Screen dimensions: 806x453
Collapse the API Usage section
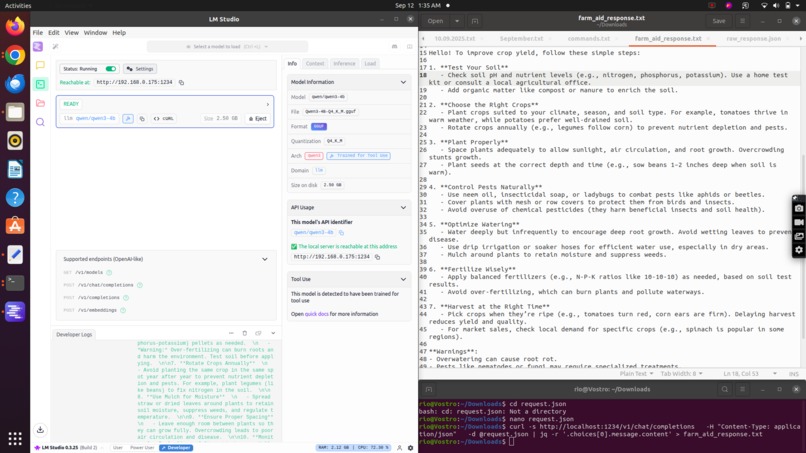click(403, 208)
